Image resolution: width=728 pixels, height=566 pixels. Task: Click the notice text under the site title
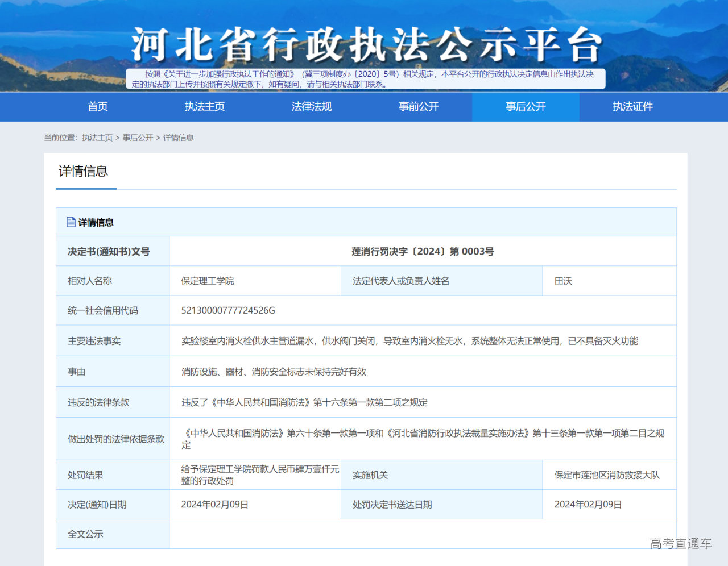(366, 79)
